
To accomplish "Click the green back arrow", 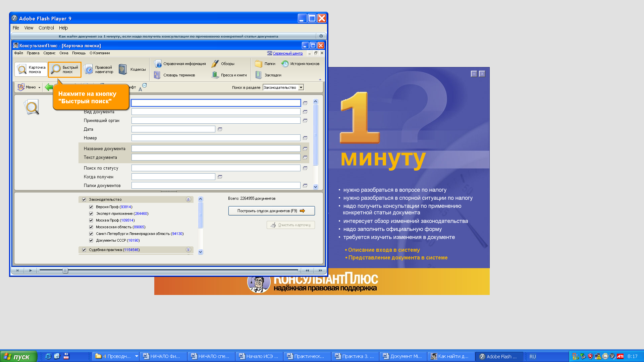I will 49,87.
